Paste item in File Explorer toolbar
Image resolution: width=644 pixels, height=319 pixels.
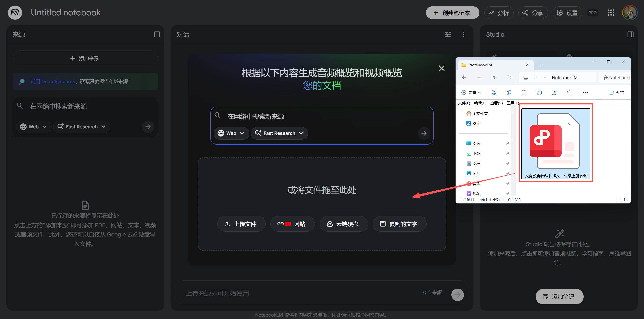[524, 93]
